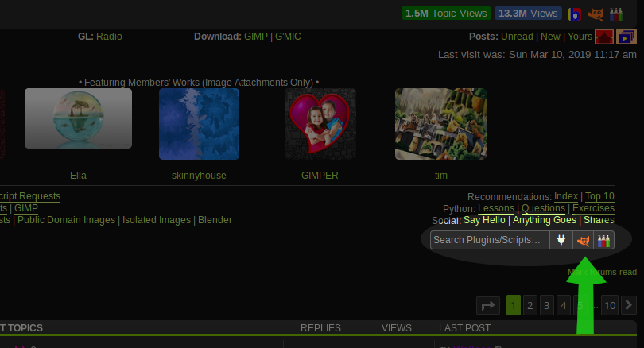This screenshot has width=644, height=348.
Task: Open Ella's glass sphere artwork thumbnail
Action: (x=78, y=118)
